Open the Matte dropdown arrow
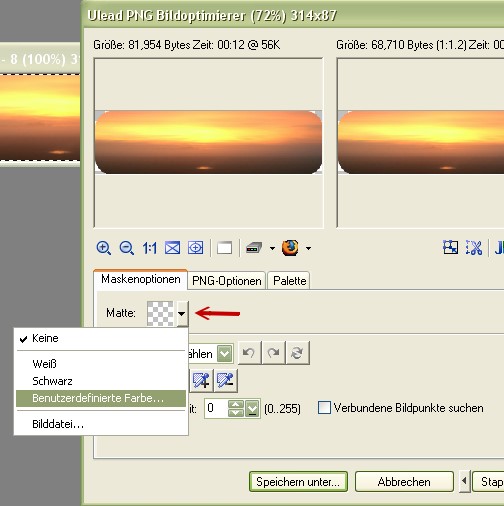 click(182, 313)
